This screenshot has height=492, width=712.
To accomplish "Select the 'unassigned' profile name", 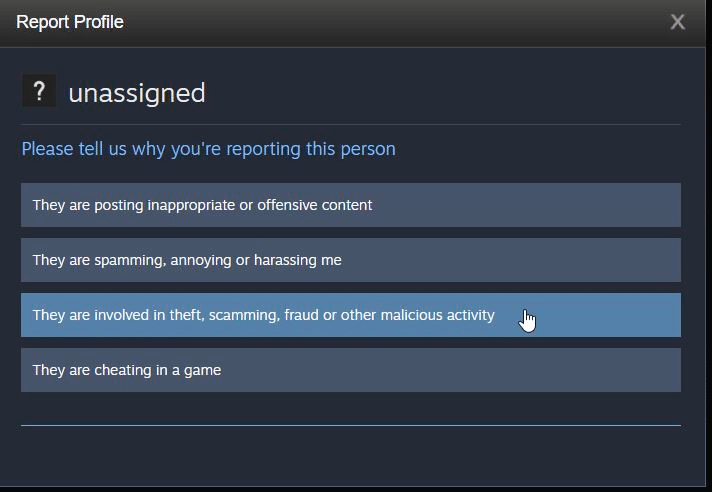I will tap(137, 93).
